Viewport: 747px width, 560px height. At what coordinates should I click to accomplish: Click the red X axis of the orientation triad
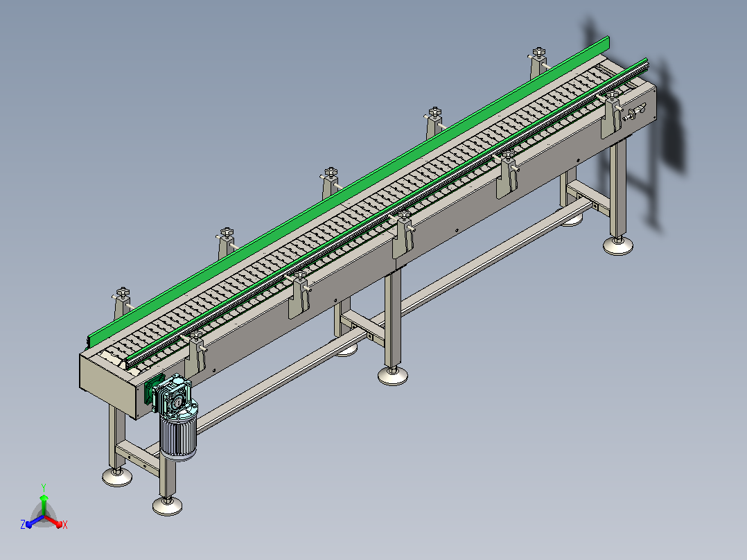point(54,521)
